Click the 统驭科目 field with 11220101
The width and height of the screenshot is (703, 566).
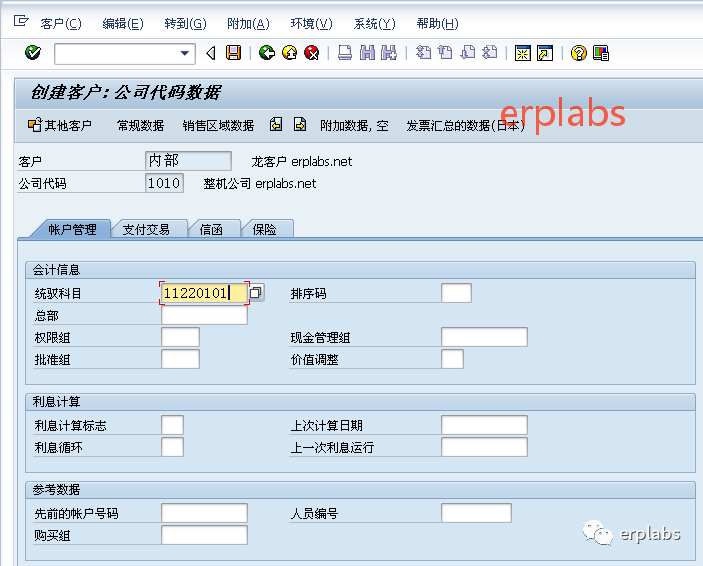coord(204,293)
